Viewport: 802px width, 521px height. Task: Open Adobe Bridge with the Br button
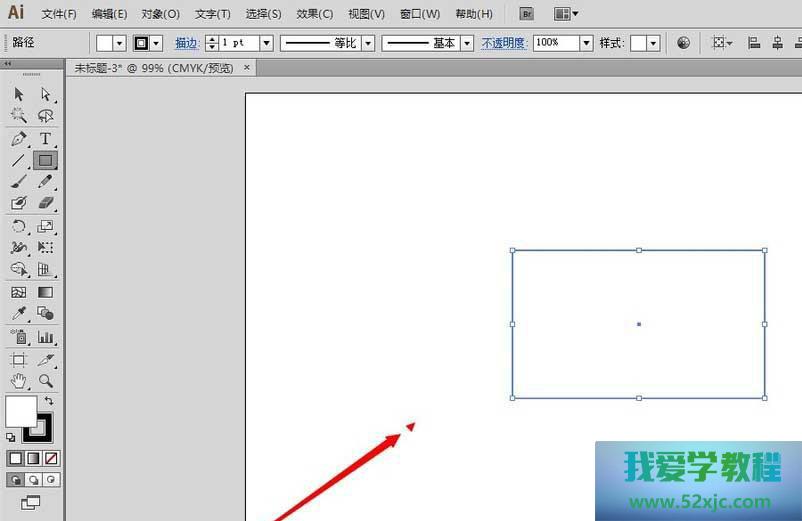pos(527,14)
